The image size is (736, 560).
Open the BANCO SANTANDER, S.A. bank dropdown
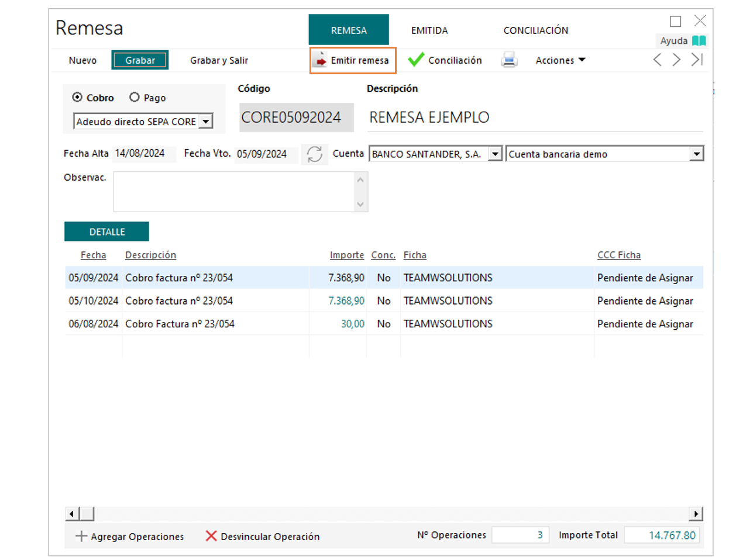(495, 154)
